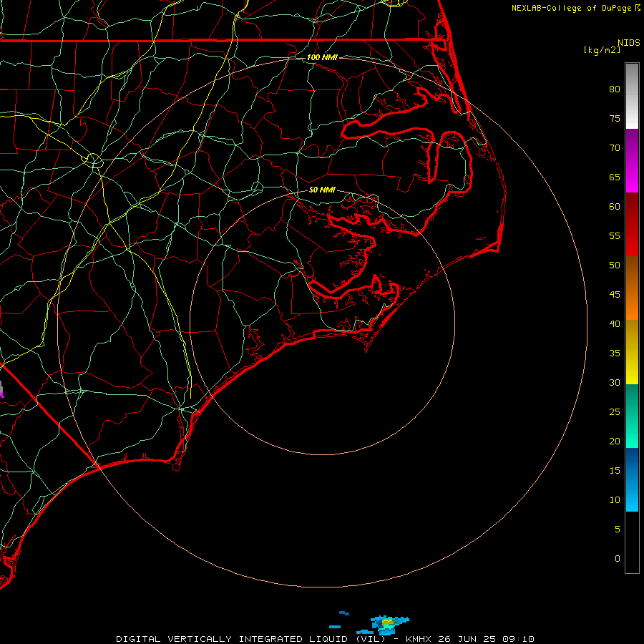Click the magenta echo pixel at the left edge
Image resolution: width=644 pixels, height=644 pixels.
[2, 395]
